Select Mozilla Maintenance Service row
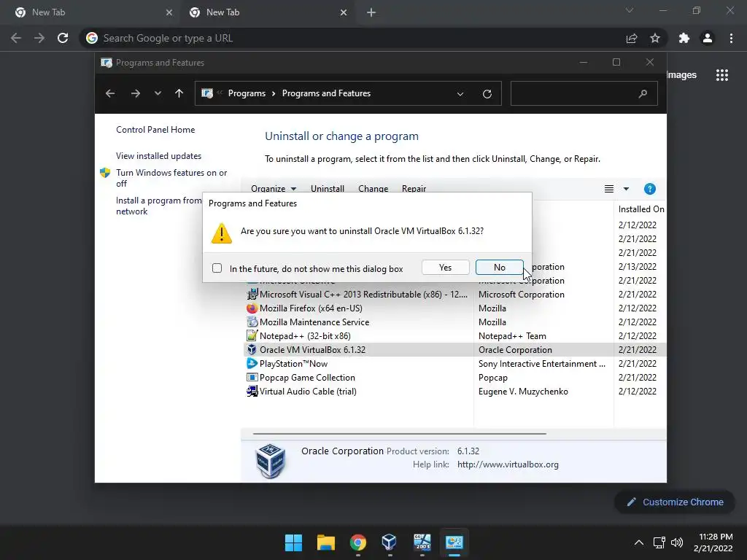The image size is (747, 560). [x=455, y=322]
